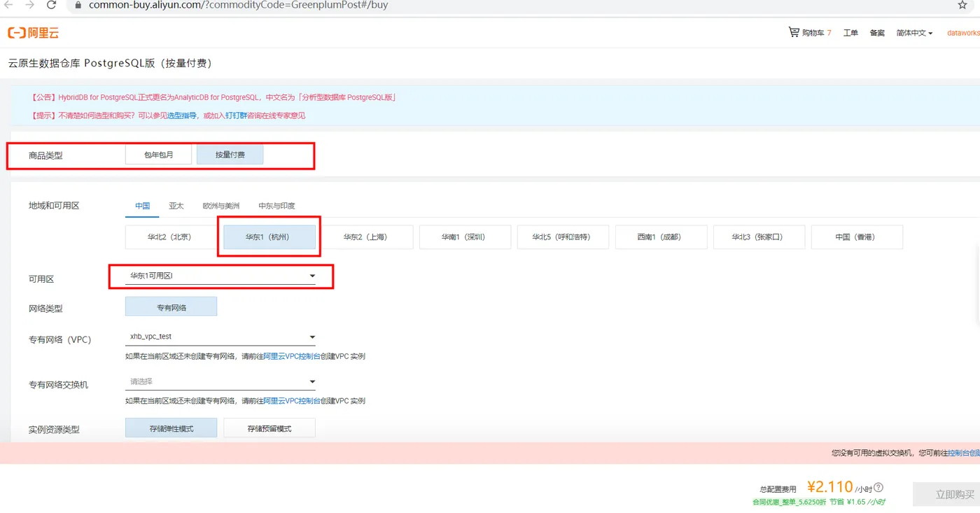Choose region 西南1 (成都)
Screen dimensions: 980x513
[661, 237]
